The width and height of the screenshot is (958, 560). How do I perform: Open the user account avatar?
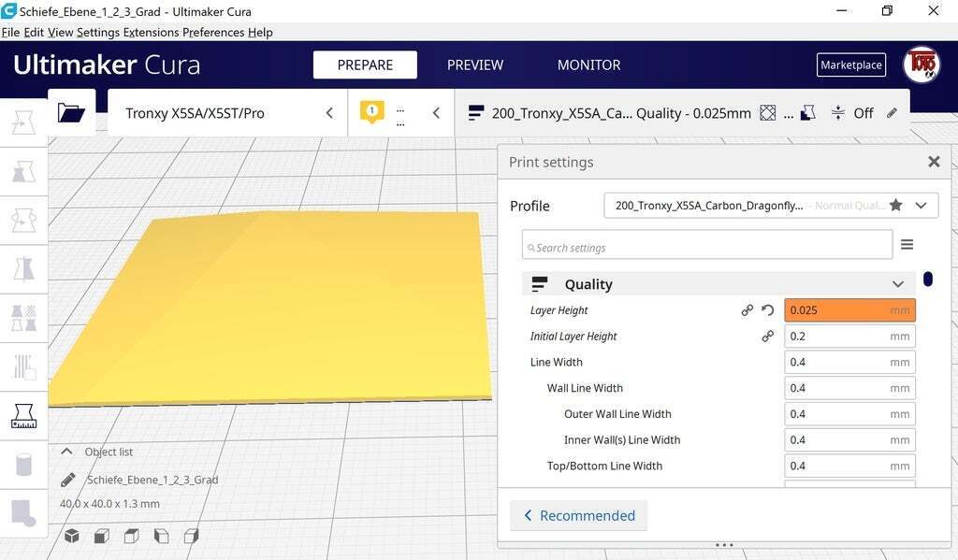point(922,65)
